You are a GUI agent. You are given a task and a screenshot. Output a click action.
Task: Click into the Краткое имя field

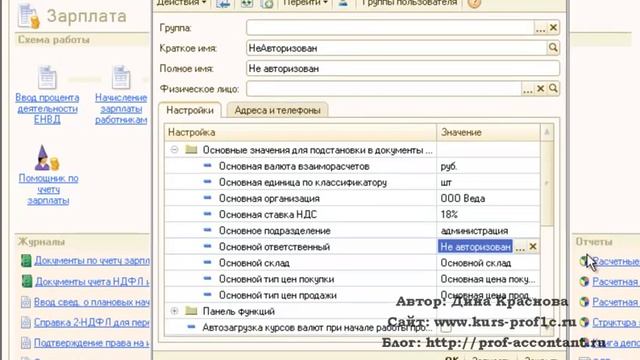396,48
